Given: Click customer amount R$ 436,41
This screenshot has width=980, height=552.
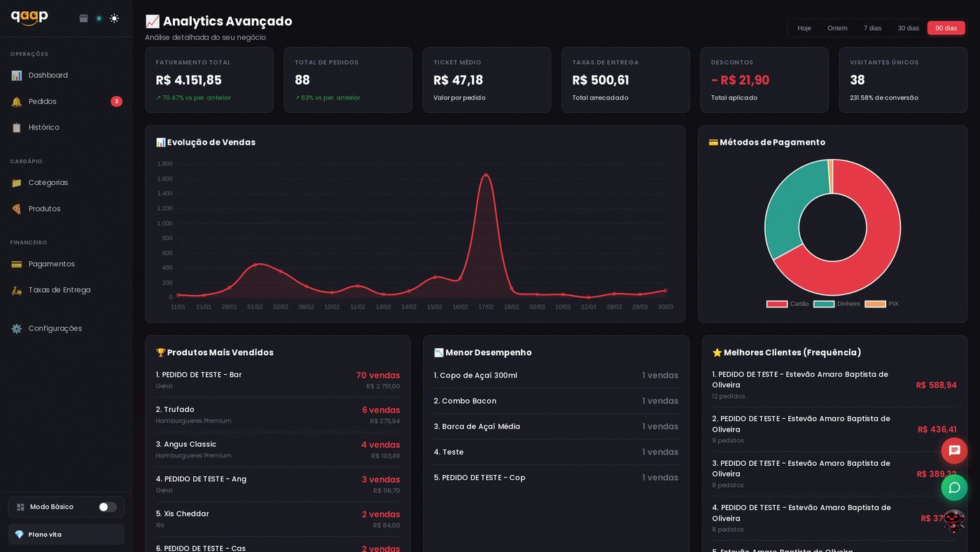Looking at the screenshot, I should pyautogui.click(x=937, y=429).
